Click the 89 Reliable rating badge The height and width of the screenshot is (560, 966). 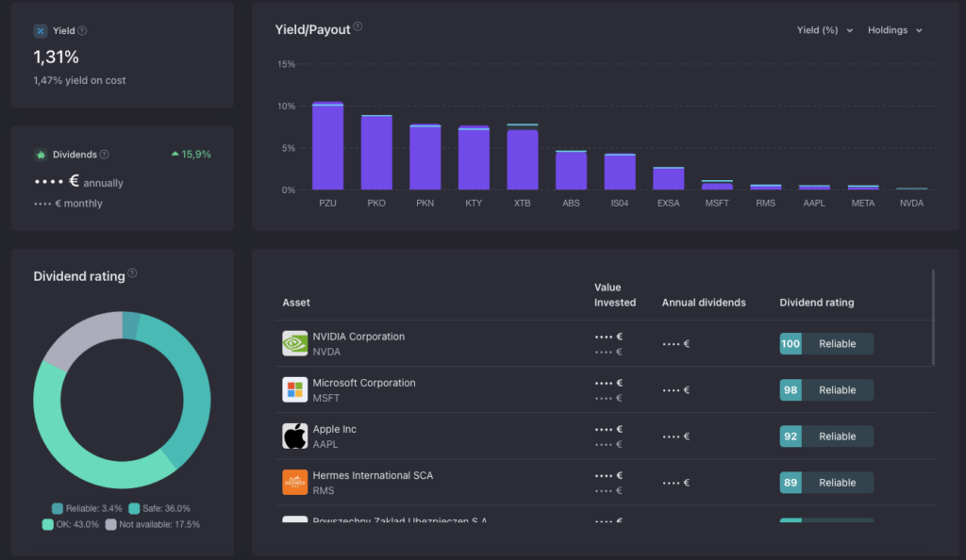tap(826, 483)
